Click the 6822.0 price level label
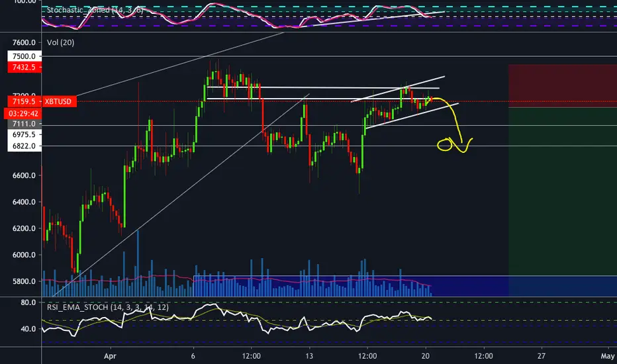The image size is (617, 364). coord(24,146)
